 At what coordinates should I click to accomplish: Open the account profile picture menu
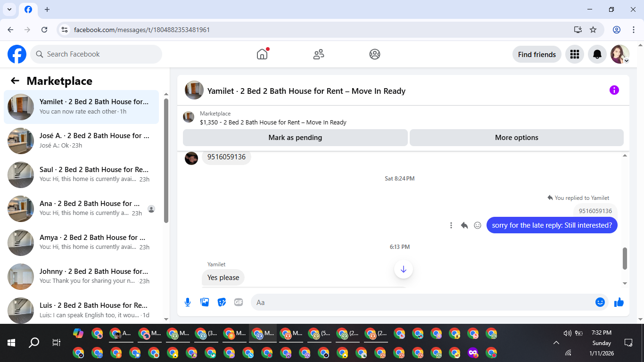tap(620, 54)
